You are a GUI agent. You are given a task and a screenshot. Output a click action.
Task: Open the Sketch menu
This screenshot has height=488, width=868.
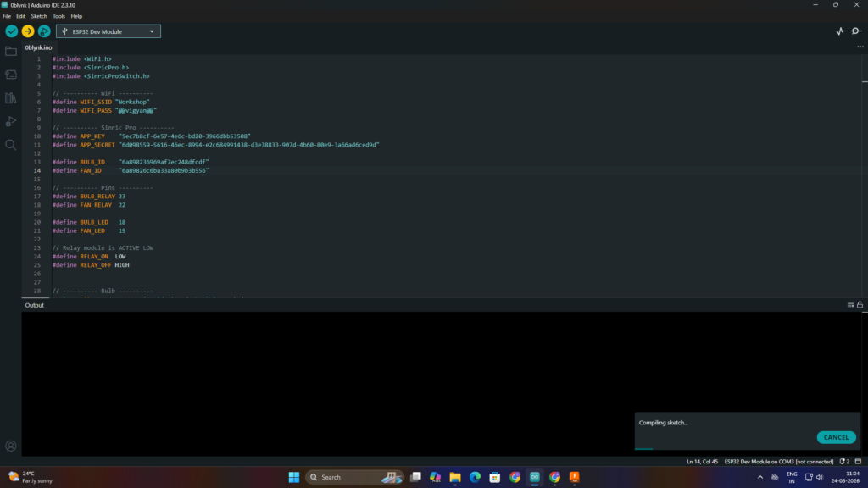pos(39,16)
